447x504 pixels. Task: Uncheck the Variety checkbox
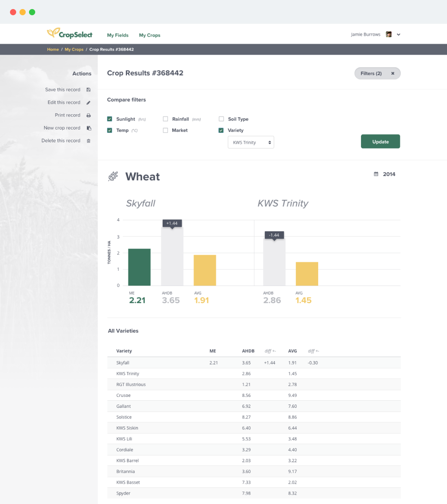click(x=221, y=130)
